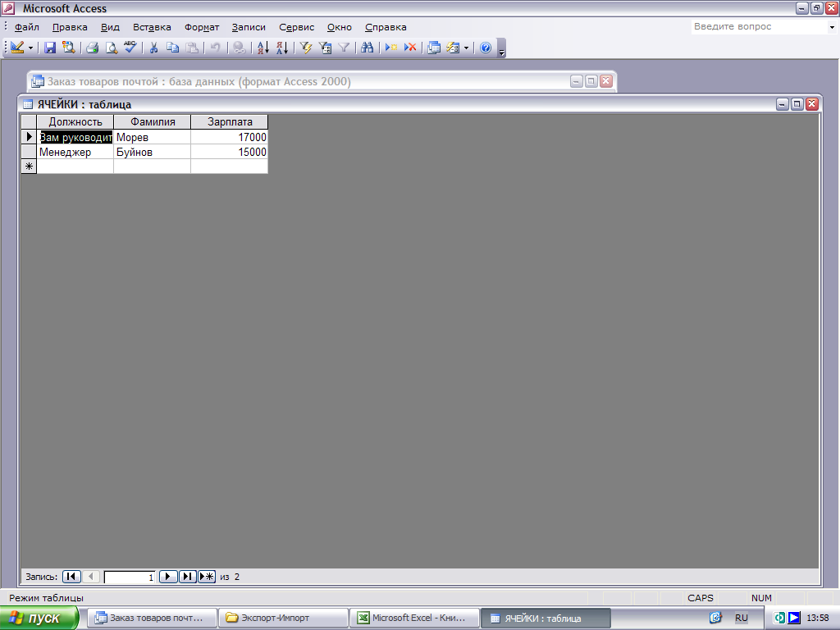Click the Delete Record toolbar icon

[x=410, y=48]
